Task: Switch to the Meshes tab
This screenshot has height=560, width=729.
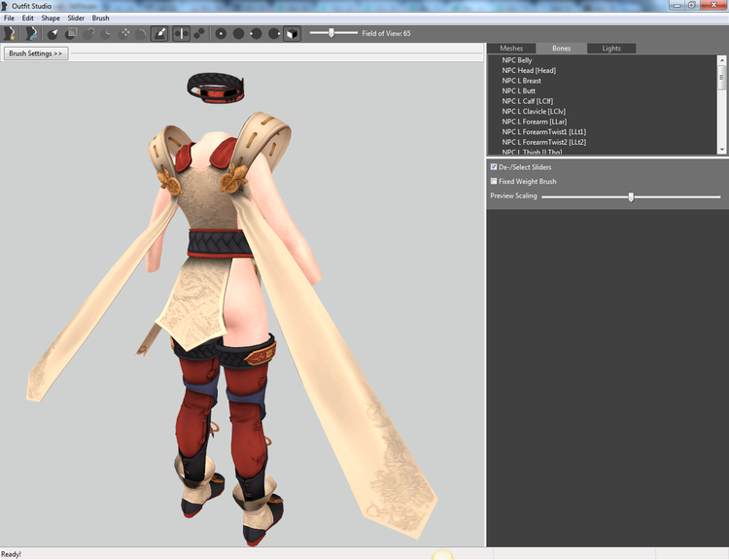Action: pyautogui.click(x=511, y=49)
